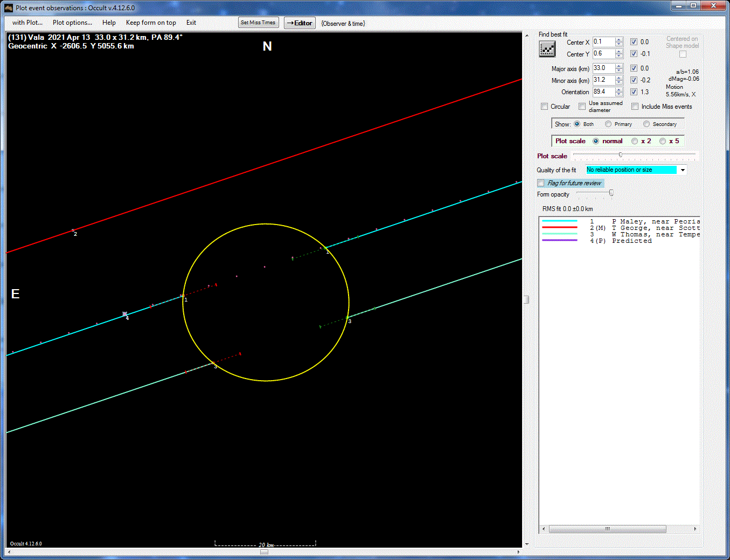
Task: Open the Plot options... menu
Action: point(72,23)
